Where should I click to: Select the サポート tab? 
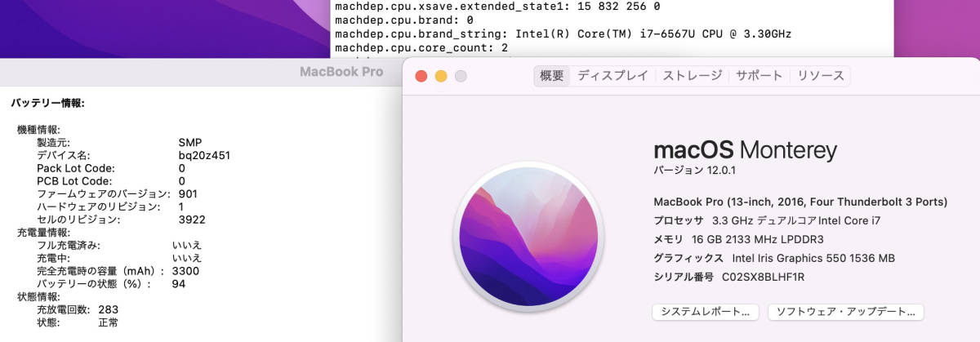[759, 76]
